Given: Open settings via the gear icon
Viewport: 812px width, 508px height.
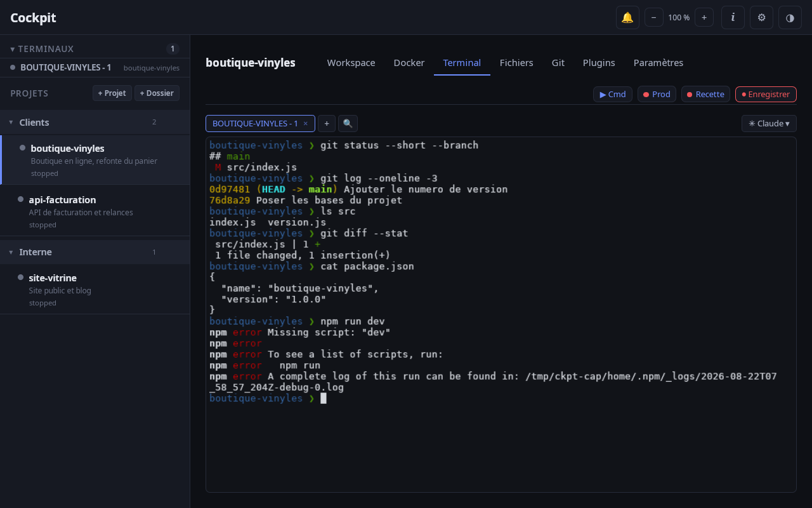Looking at the screenshot, I should tap(761, 17).
